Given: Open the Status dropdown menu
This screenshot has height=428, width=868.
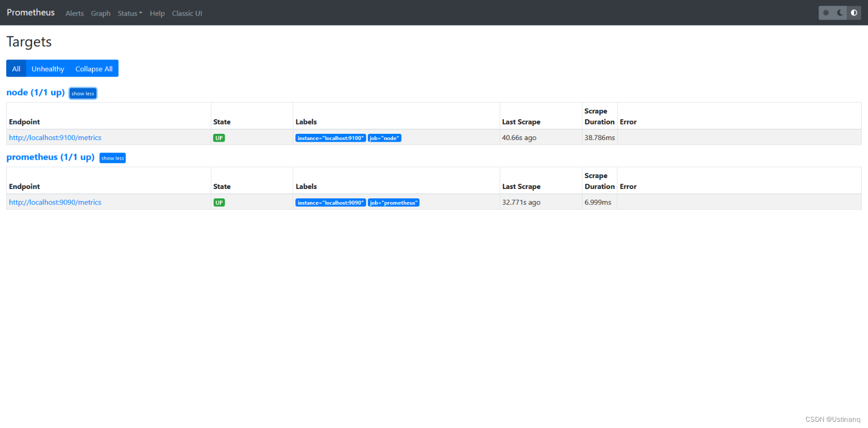Looking at the screenshot, I should point(130,14).
